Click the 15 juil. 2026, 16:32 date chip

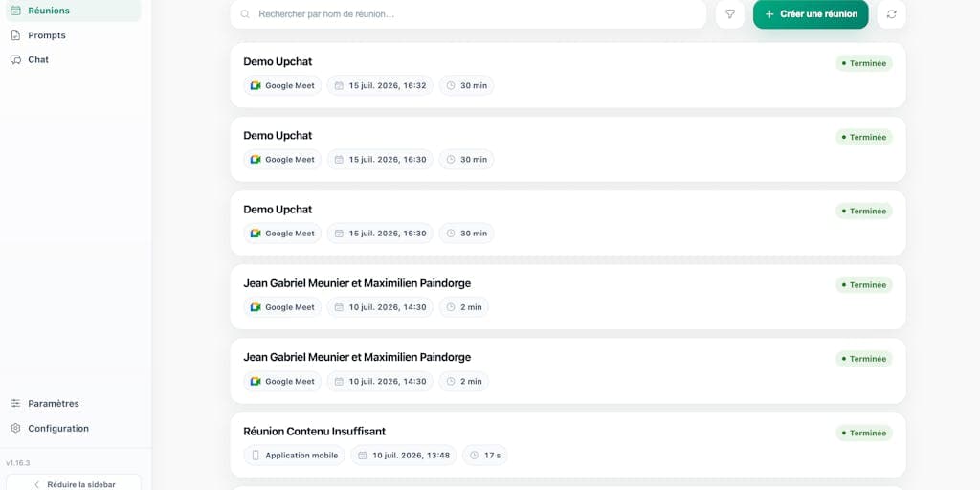(380, 85)
